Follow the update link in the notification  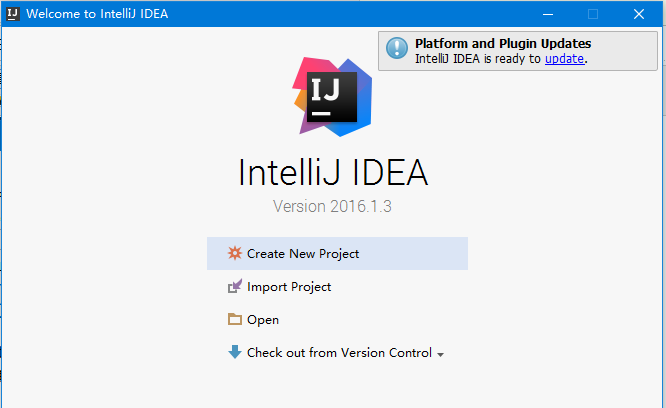(x=564, y=59)
